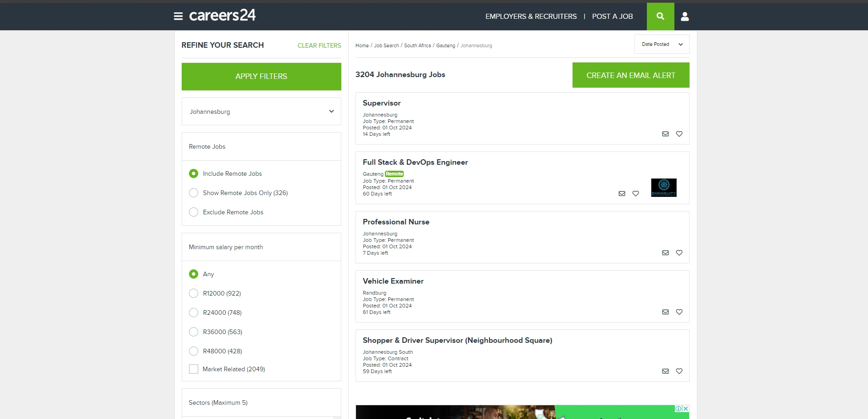
Task: Select Include Remote Jobs option
Action: [194, 173]
